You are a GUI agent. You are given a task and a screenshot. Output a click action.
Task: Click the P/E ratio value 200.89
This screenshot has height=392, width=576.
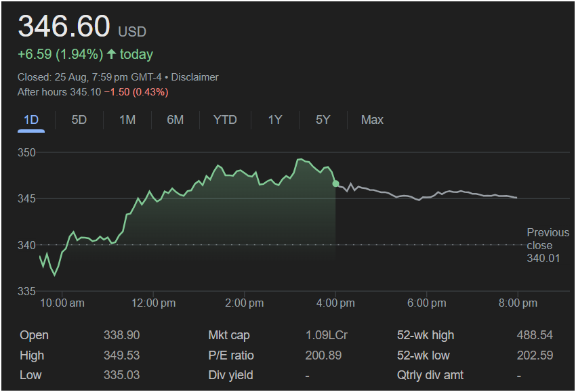[x=324, y=355]
